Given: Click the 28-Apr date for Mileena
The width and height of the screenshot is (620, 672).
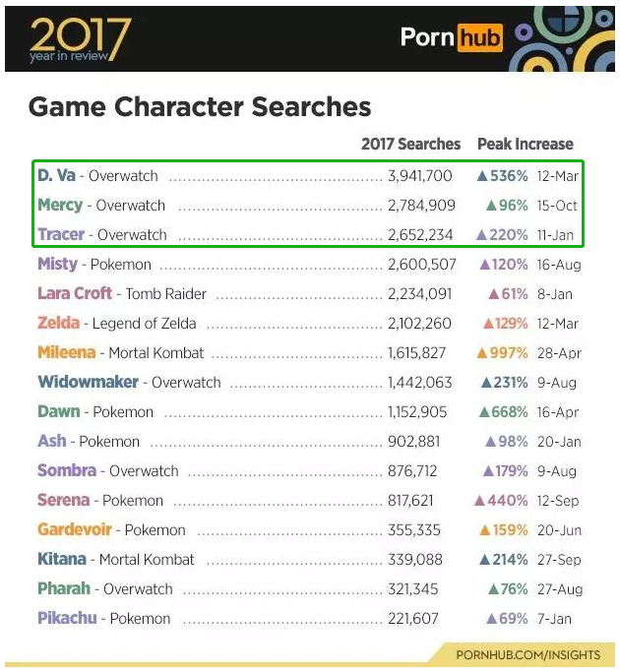Looking at the screenshot, I should (x=560, y=353).
